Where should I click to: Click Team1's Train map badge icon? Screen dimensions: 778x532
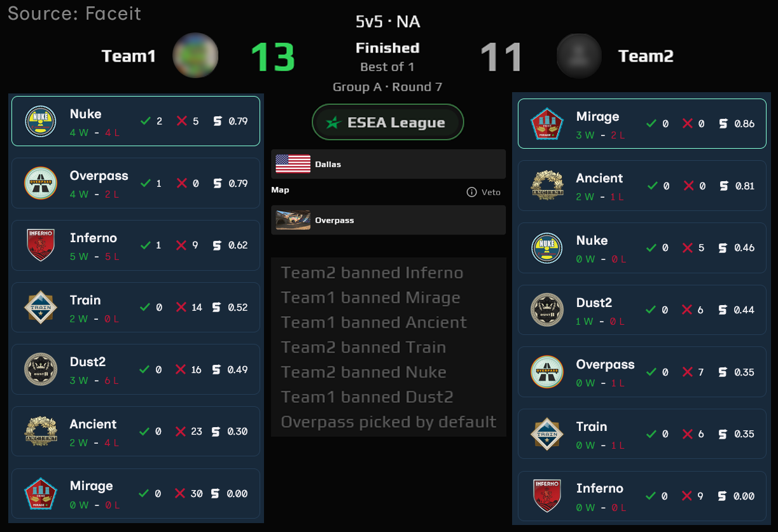click(x=41, y=308)
